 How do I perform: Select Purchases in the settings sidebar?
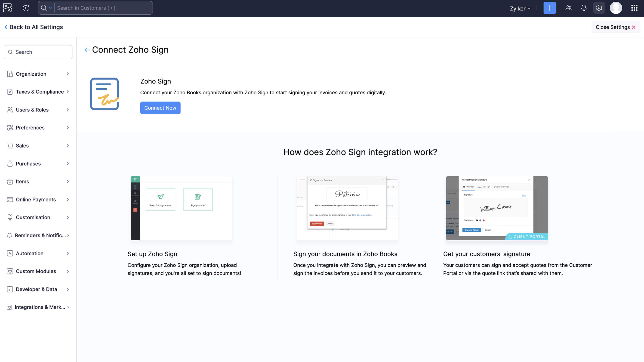[x=38, y=164]
